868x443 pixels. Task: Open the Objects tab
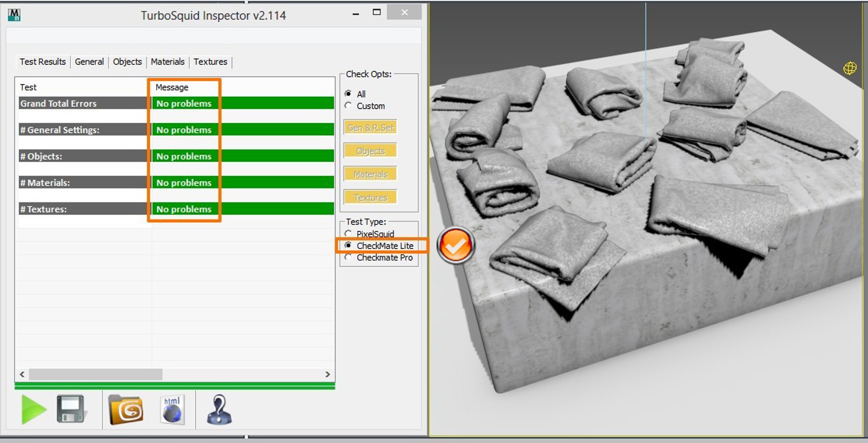127,62
